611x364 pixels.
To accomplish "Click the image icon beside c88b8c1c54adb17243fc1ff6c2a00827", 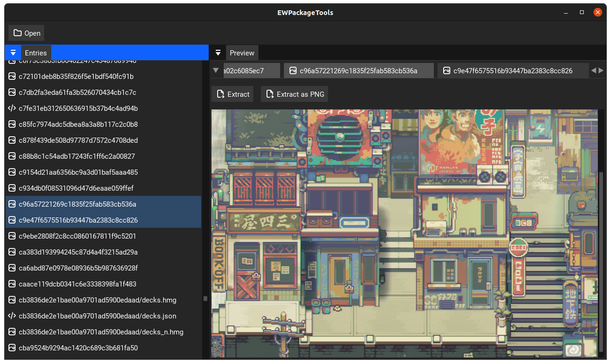I will [12, 156].
